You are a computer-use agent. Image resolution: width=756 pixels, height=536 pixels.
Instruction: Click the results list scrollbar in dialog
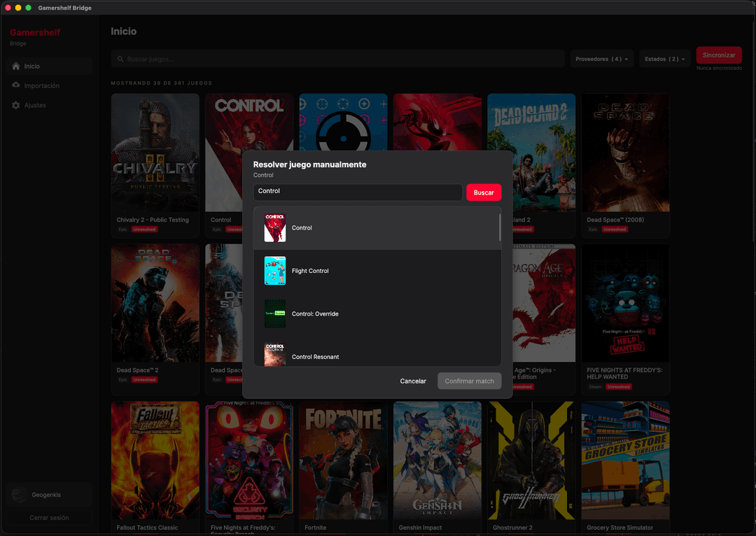pos(499,228)
